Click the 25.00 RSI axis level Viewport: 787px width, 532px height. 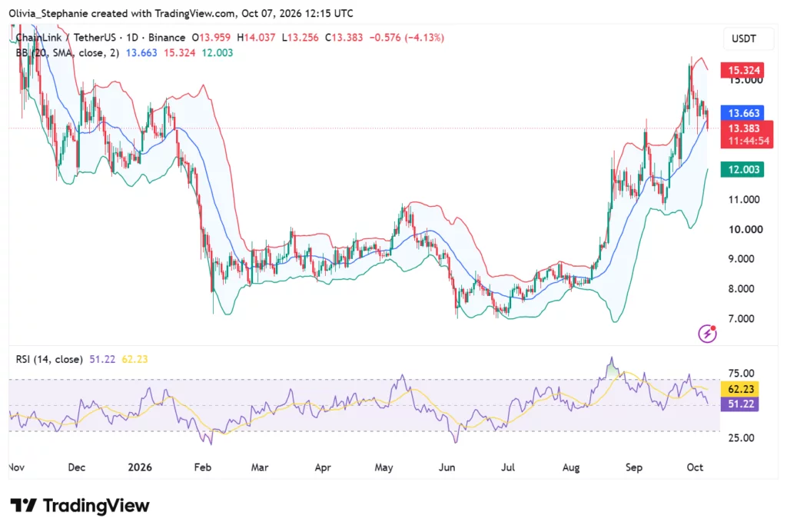pyautogui.click(x=742, y=437)
